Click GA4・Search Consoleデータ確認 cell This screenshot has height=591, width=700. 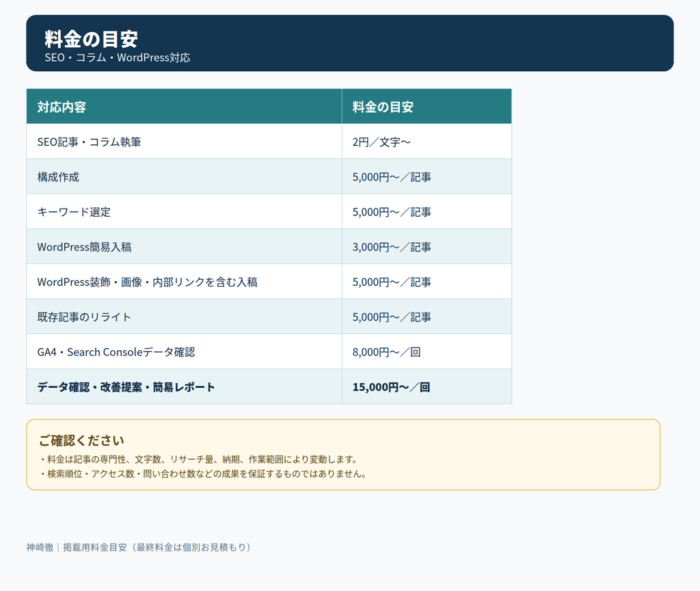point(184,352)
